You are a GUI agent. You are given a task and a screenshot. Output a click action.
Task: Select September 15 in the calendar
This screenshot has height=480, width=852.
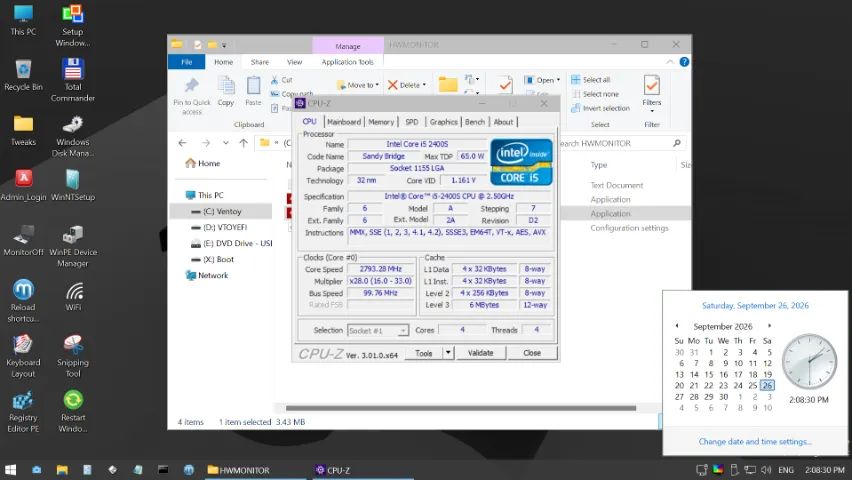(x=709, y=375)
